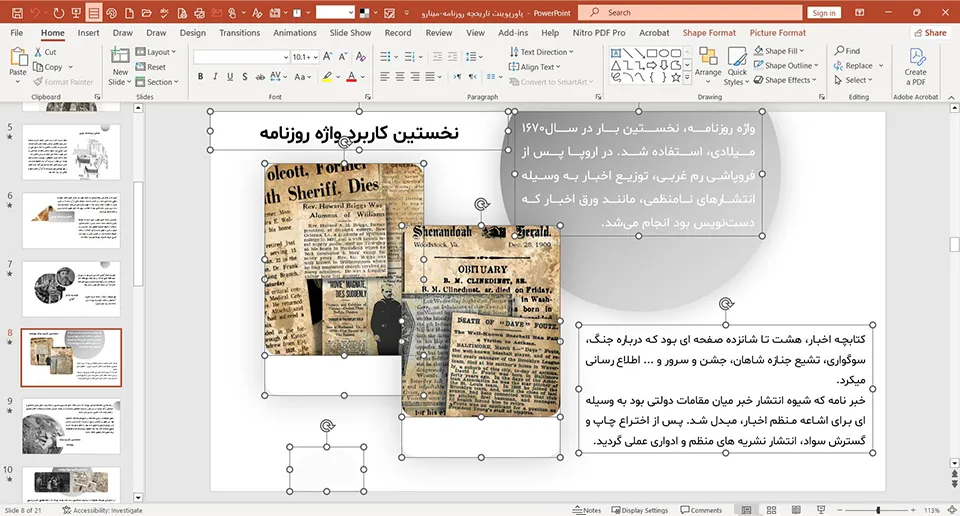
Task: Switch to Slide Sorter view
Action: coord(771,510)
